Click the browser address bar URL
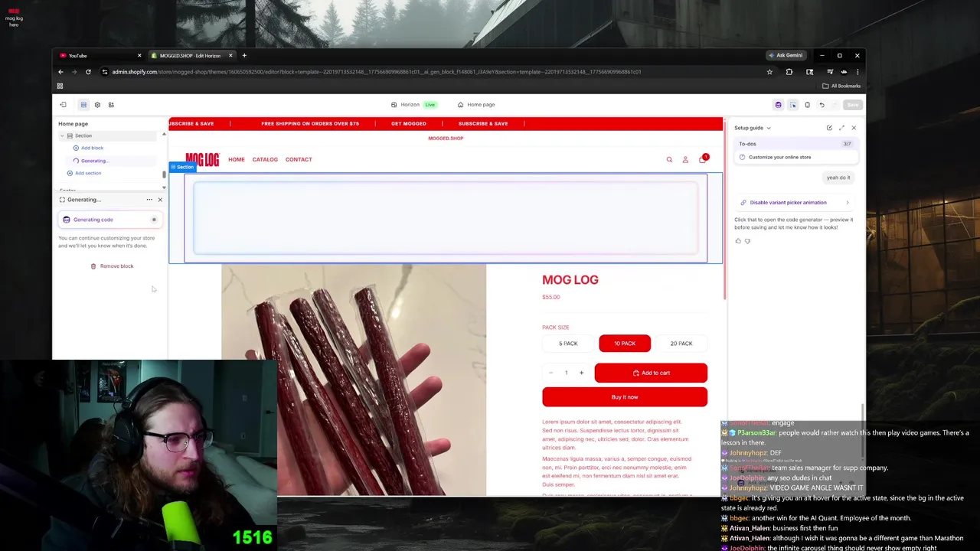Viewport: 980px width, 551px height. click(x=376, y=72)
